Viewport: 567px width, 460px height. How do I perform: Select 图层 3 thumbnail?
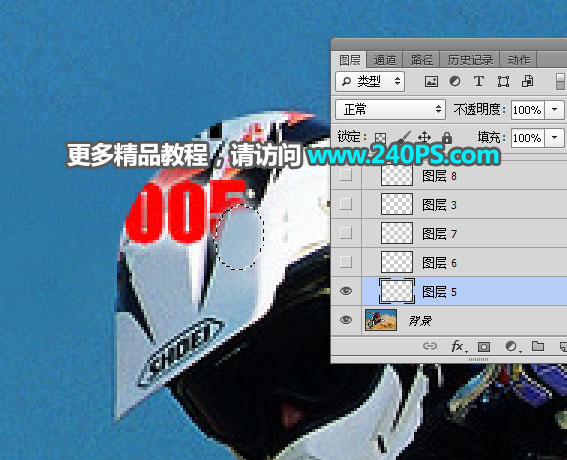[x=397, y=204]
